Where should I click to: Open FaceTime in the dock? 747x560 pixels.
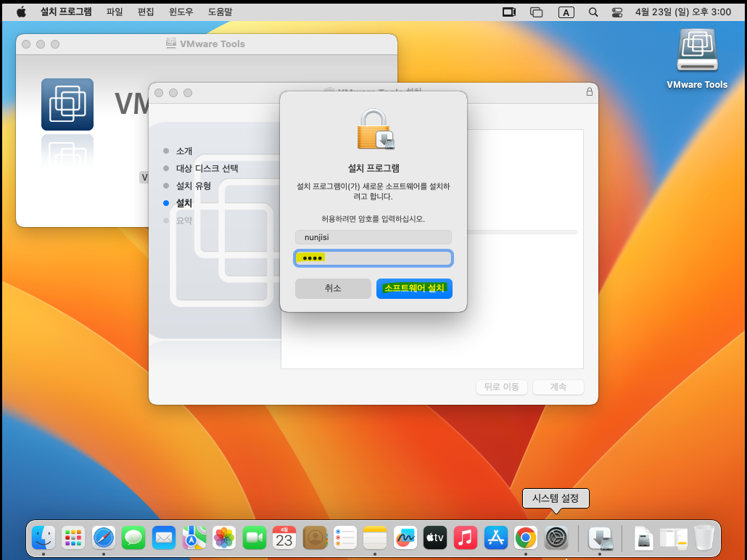255,538
